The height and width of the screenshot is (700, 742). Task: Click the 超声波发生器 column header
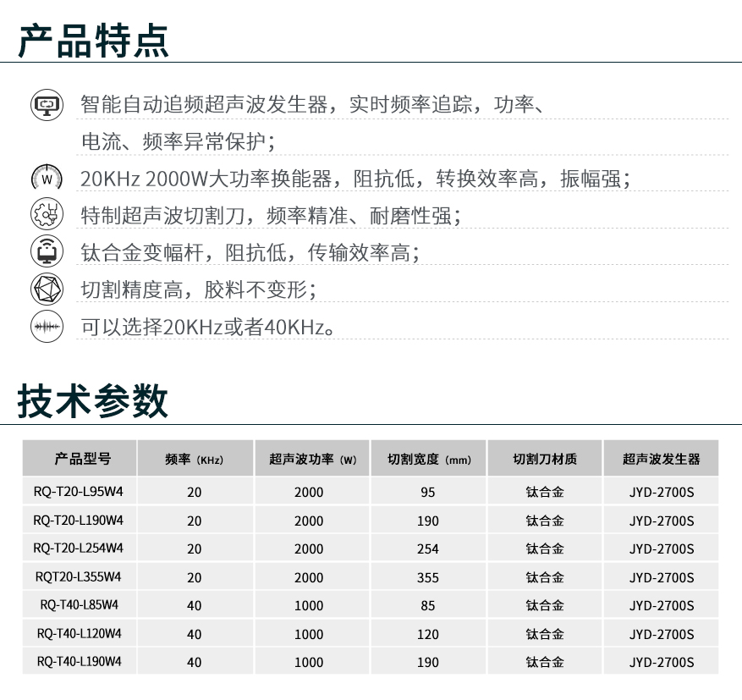coord(661,460)
